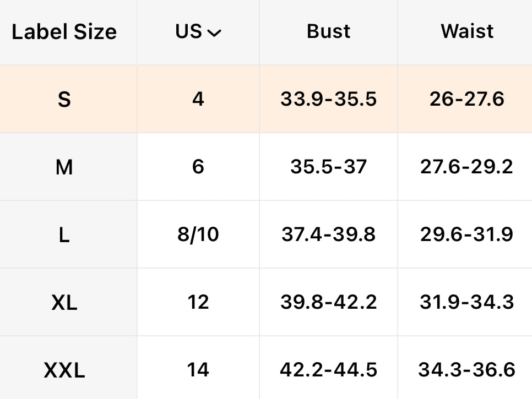Select the XL label size row
The width and height of the screenshot is (532, 399).
pos(64,303)
